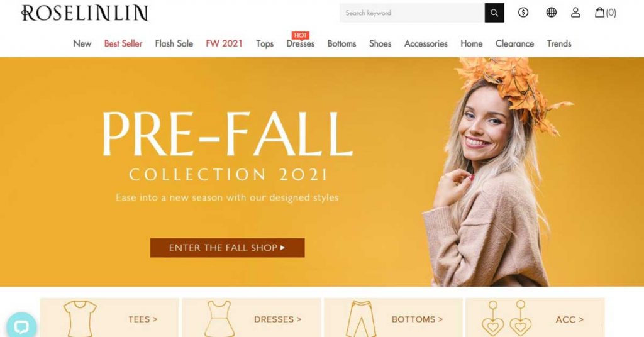Screen dimensions: 644x337
Task: Open the FW 2021 navigation link
Action: (x=225, y=43)
